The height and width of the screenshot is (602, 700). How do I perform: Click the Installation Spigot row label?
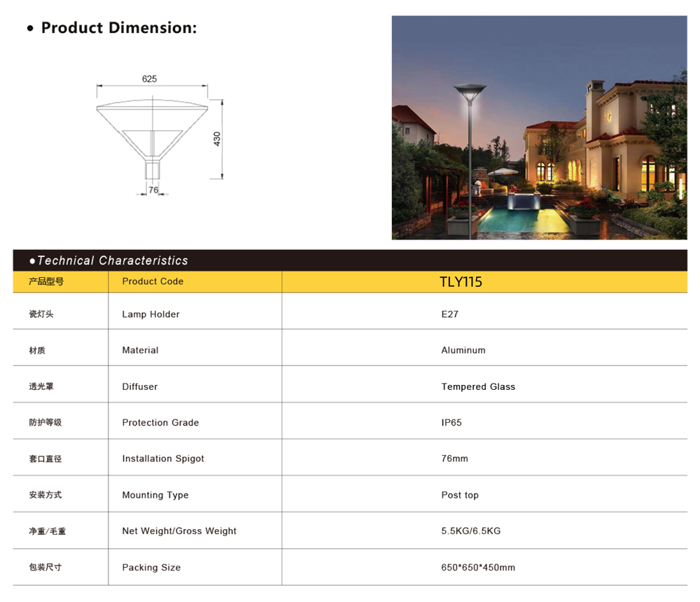pyautogui.click(x=163, y=458)
